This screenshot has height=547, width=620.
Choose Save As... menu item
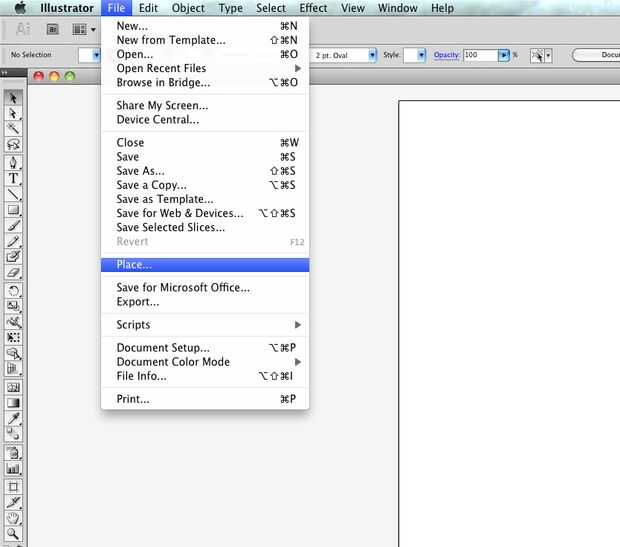(x=205, y=171)
